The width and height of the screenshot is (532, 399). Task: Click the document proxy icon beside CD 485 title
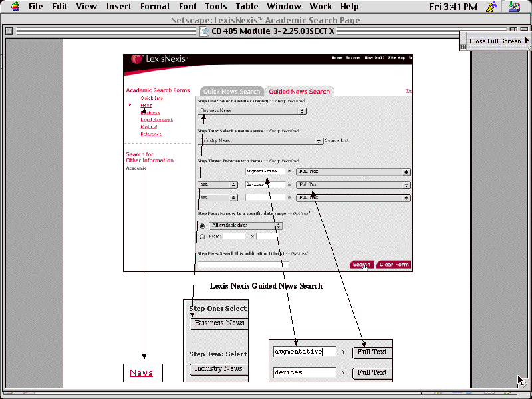tap(203, 31)
